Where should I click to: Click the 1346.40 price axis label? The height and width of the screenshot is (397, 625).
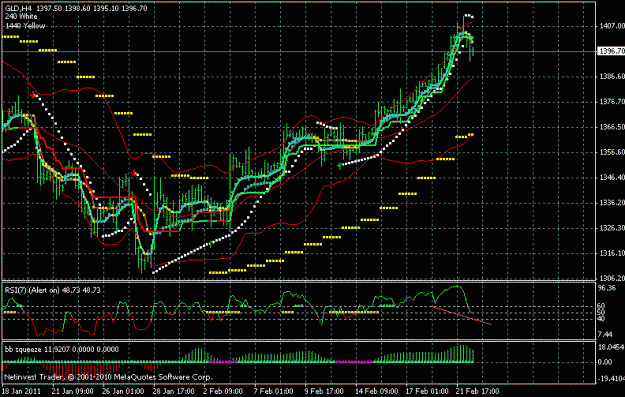[x=612, y=177]
